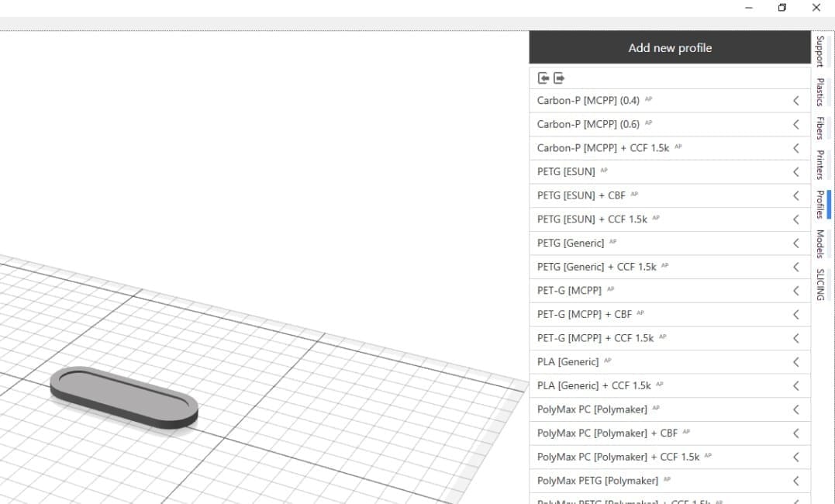
Task: Select PETG [ESUN] profile name
Action: coord(566,171)
